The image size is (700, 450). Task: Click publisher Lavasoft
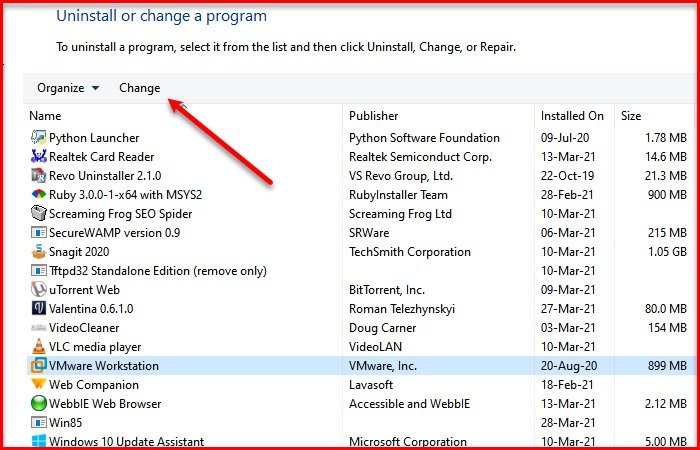click(371, 385)
